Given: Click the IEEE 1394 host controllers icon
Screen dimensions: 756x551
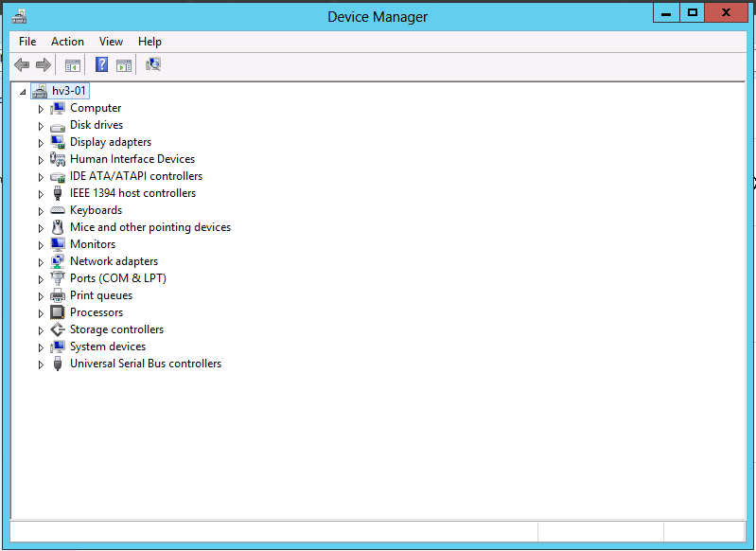Looking at the screenshot, I should [58, 193].
